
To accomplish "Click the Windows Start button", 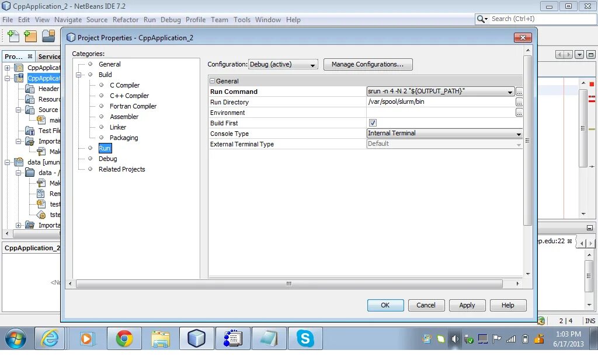I will (15, 338).
